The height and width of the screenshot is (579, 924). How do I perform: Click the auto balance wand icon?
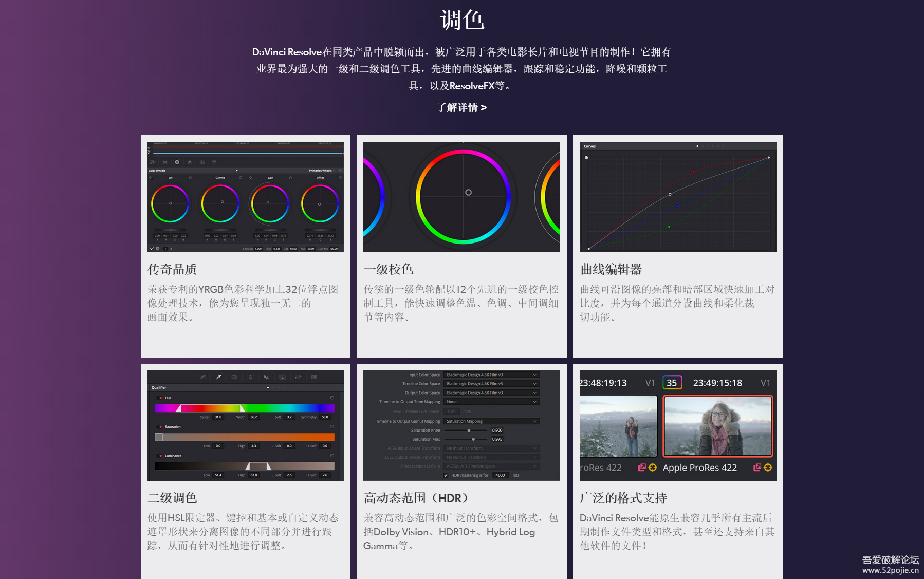coord(152,249)
